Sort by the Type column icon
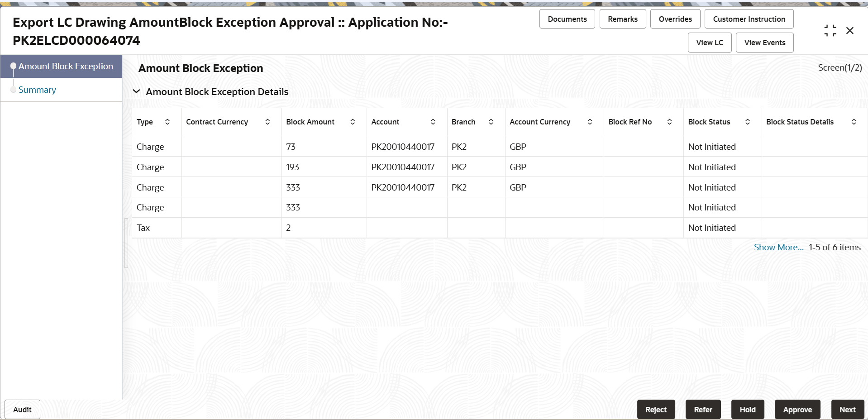Image resolution: width=868 pixels, height=420 pixels. coord(167,122)
